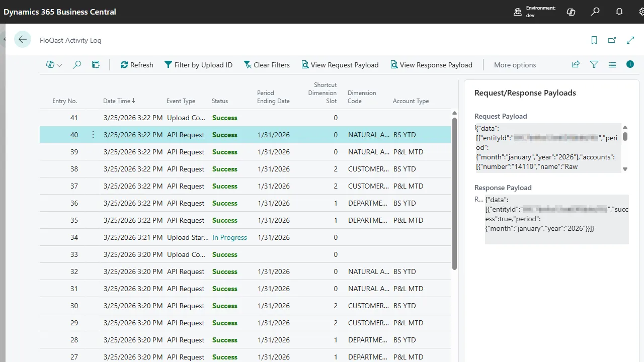
Task: Click Request Payload scroll down arrow
Action: tap(625, 169)
